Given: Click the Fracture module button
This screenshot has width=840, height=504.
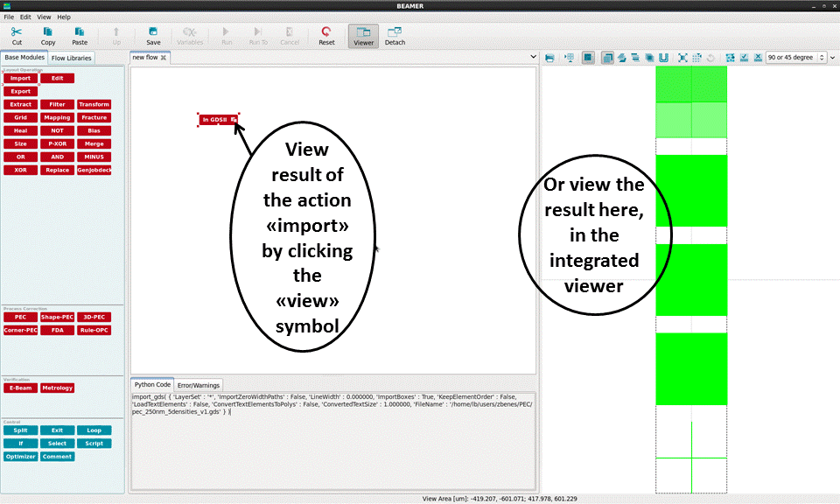Looking at the screenshot, I should (94, 117).
